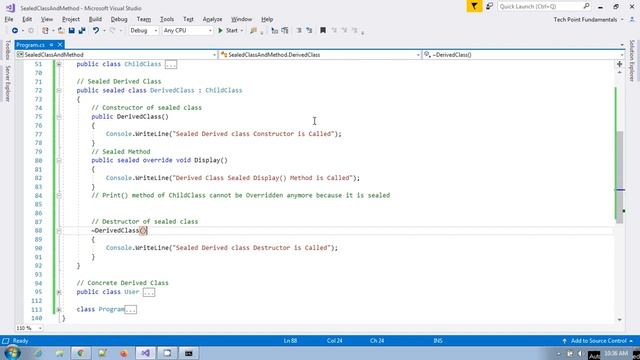The height and width of the screenshot is (360, 640).
Task: Collapse the DerivedClass() constructor block
Action: (59, 117)
